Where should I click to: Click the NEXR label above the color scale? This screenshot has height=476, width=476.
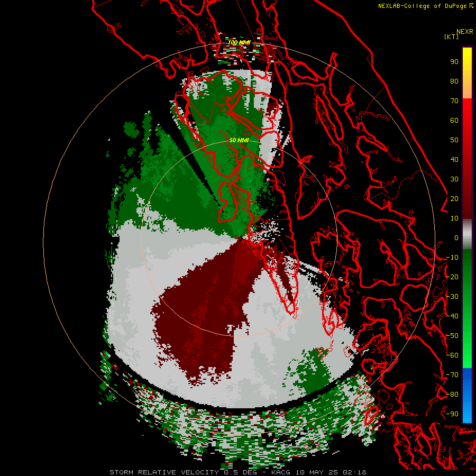(x=464, y=32)
